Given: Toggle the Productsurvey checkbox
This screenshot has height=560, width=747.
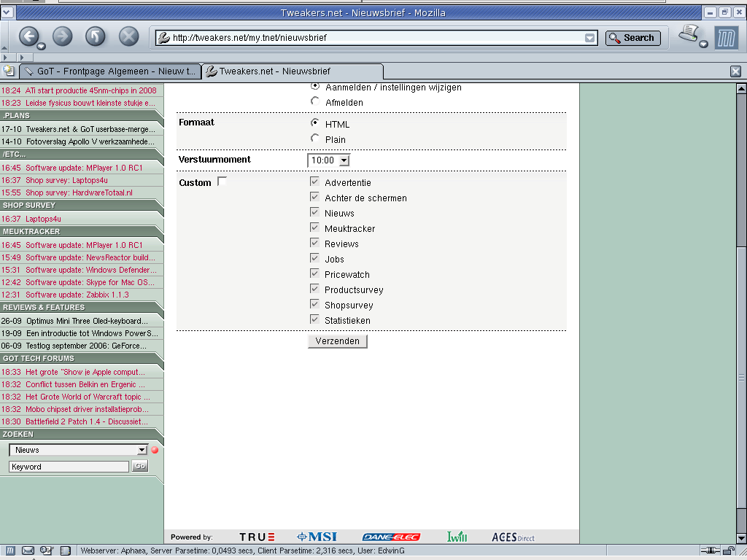Looking at the screenshot, I should tap(314, 289).
